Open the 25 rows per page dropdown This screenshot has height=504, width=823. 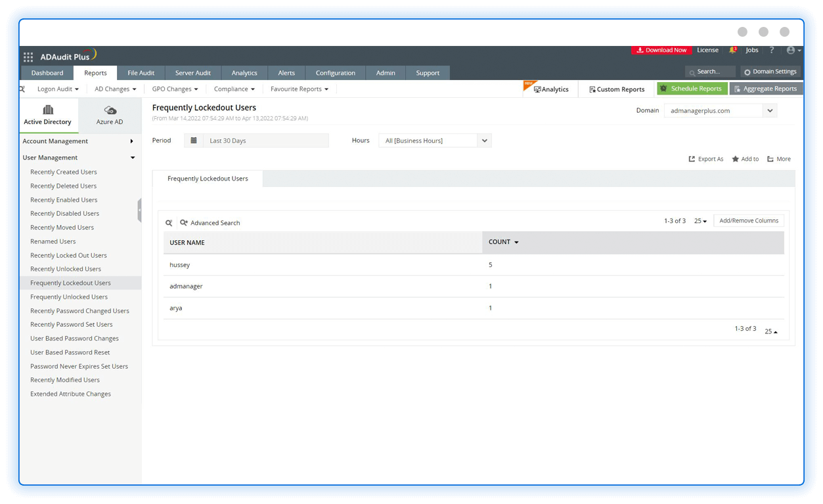coord(700,220)
